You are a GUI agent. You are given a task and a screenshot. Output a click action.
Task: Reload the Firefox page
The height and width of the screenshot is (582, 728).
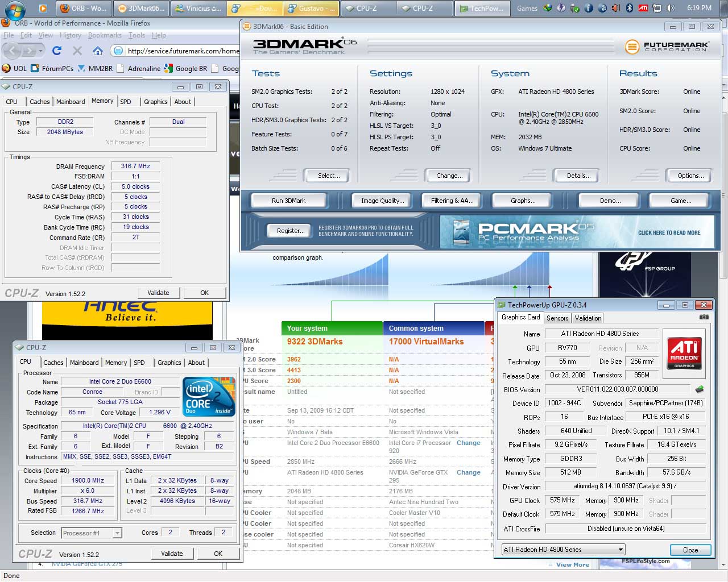[57, 51]
